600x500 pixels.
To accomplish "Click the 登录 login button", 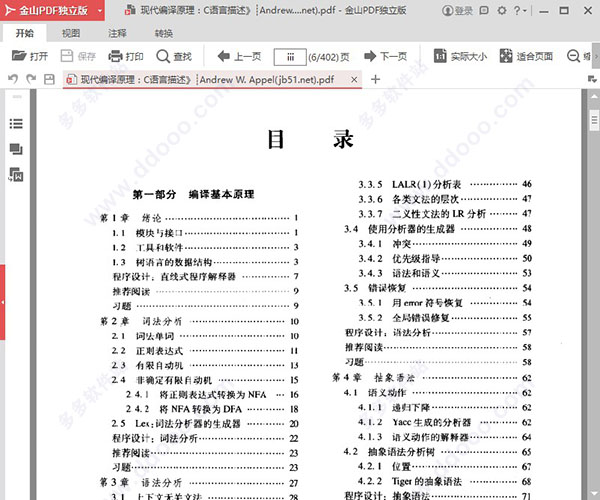I will tap(457, 10).
